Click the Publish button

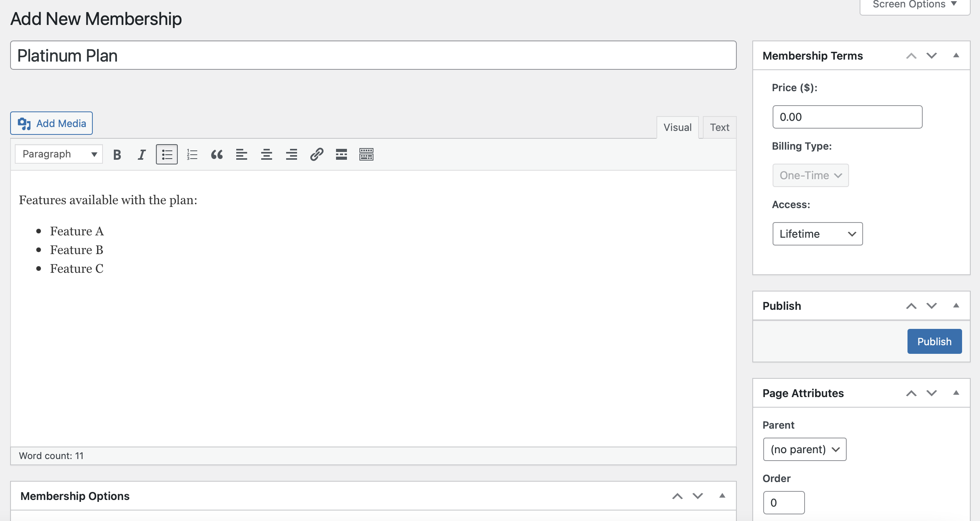[934, 341]
